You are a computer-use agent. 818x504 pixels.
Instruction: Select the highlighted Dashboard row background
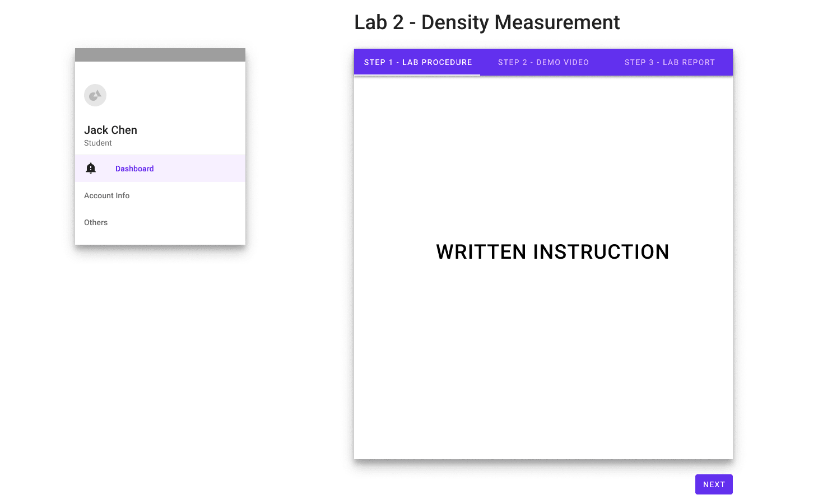pos(196,169)
